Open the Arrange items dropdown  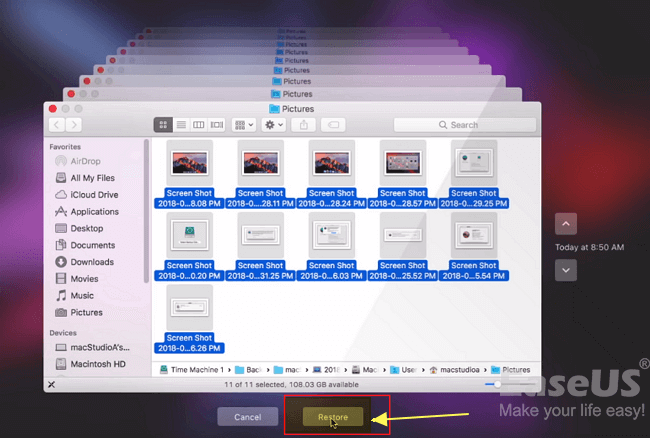pyautogui.click(x=243, y=125)
